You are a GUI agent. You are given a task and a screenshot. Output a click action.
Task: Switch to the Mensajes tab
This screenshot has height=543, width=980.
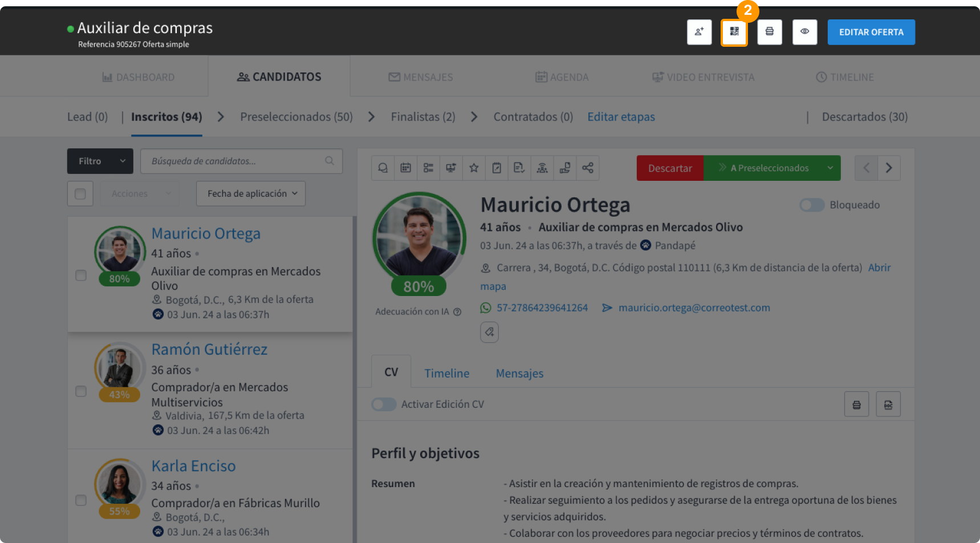click(x=519, y=373)
